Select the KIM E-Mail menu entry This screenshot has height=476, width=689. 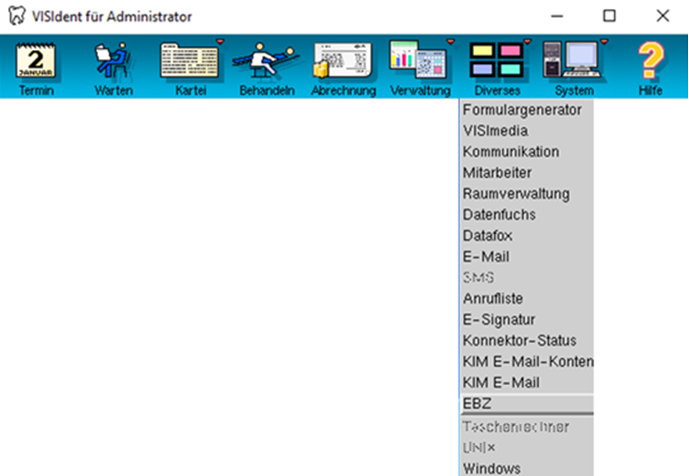(x=526, y=382)
